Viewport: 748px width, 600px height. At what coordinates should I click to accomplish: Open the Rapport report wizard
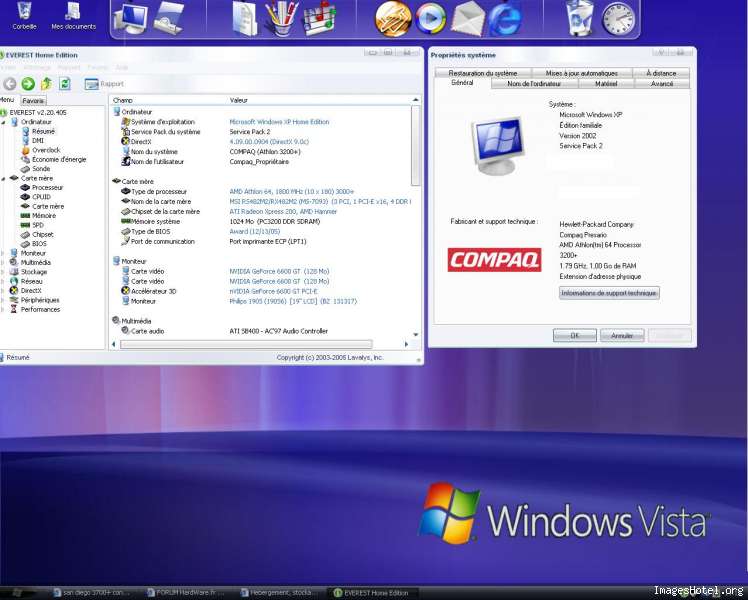(106, 84)
